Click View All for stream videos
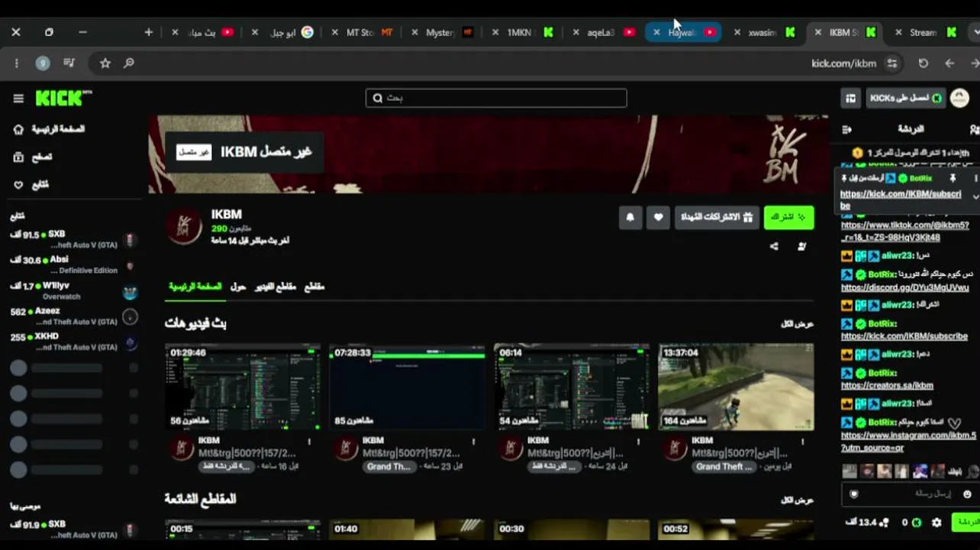980x550 pixels. pyautogui.click(x=797, y=324)
